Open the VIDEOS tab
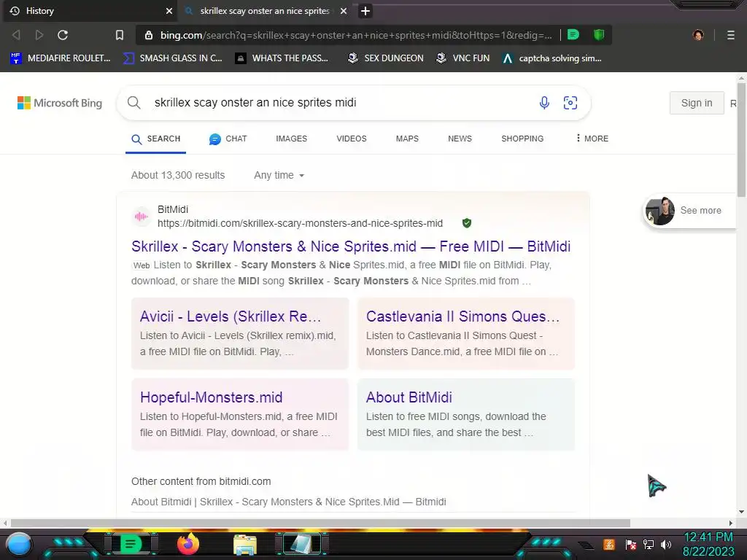This screenshot has height=560, width=747. coord(352,139)
